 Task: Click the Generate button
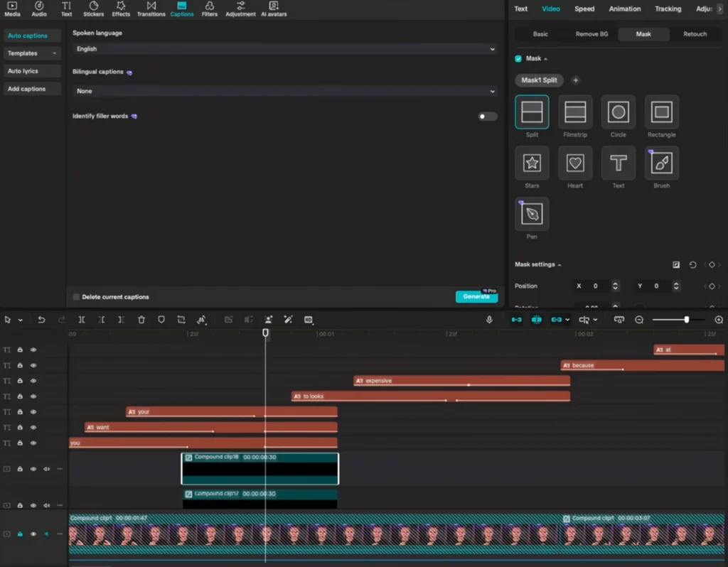(x=476, y=296)
